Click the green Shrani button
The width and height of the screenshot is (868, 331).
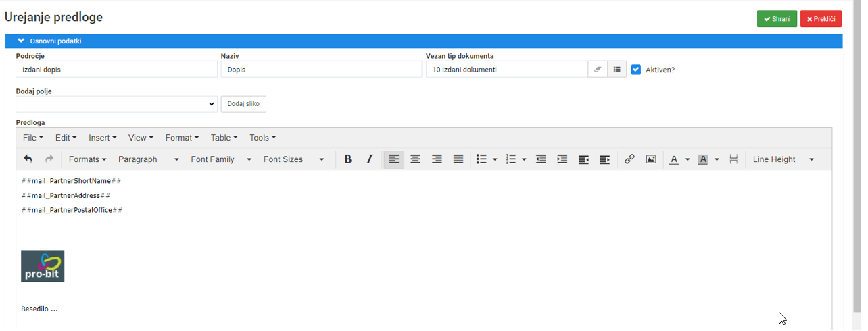pyautogui.click(x=777, y=19)
